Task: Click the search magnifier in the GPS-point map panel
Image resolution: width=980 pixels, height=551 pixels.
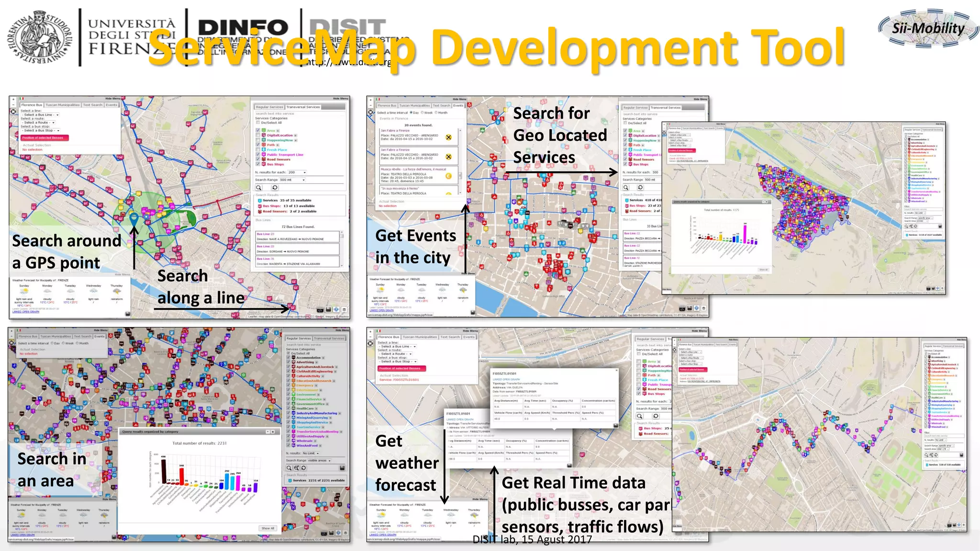Action: coord(259,187)
